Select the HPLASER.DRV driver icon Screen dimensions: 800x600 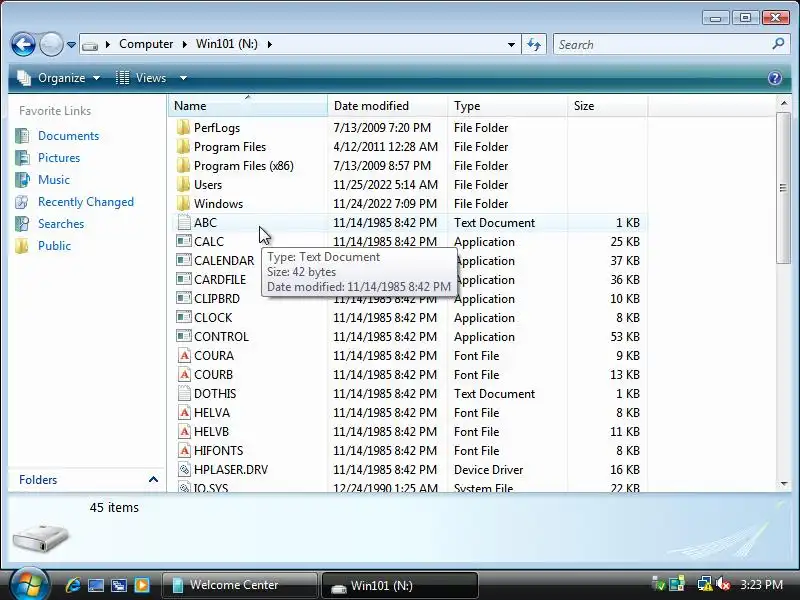tap(184, 469)
